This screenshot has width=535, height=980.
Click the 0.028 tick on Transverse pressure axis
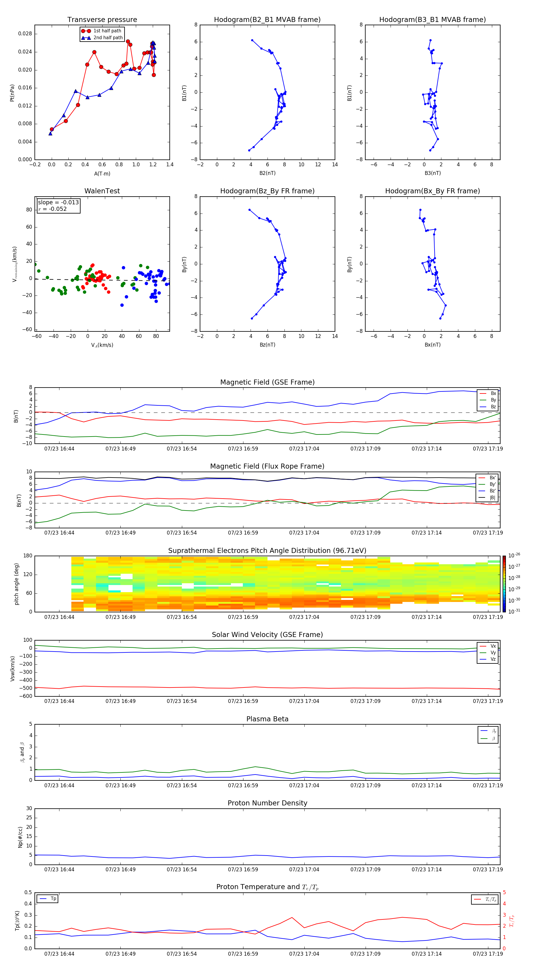(x=25, y=34)
